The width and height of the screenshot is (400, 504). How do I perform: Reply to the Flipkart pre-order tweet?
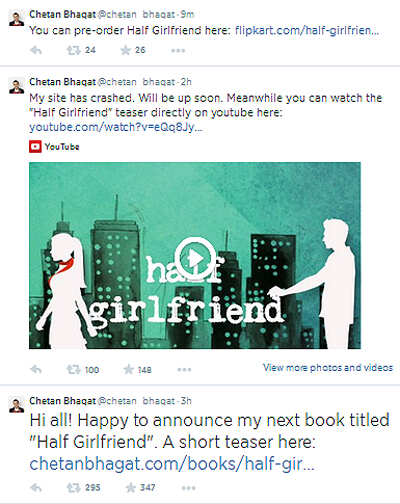tap(36, 50)
